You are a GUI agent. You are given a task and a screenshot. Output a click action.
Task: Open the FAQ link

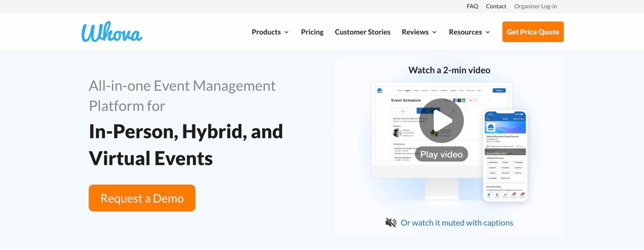click(x=472, y=6)
